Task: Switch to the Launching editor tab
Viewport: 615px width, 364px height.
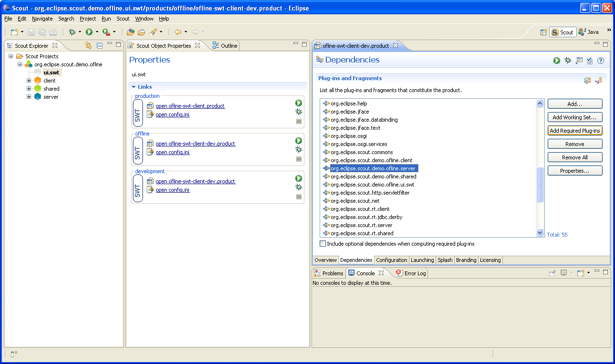Action: [422, 260]
